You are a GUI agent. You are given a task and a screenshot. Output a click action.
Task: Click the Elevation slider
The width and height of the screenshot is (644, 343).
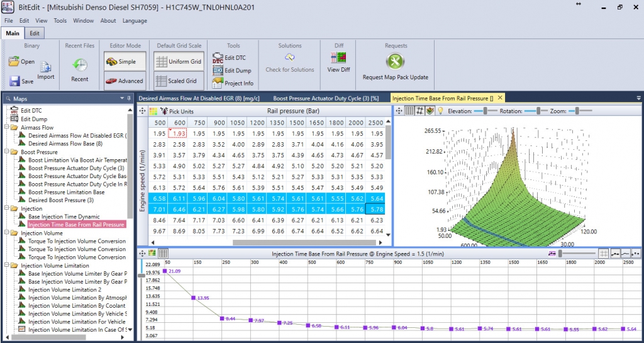tap(486, 111)
